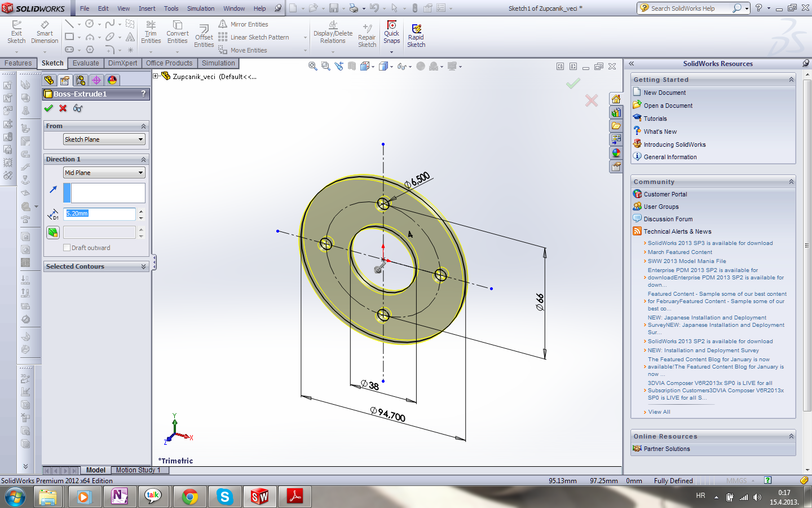The height and width of the screenshot is (508, 812).
Task: Choose the Trim Entities tool
Action: click(x=151, y=32)
